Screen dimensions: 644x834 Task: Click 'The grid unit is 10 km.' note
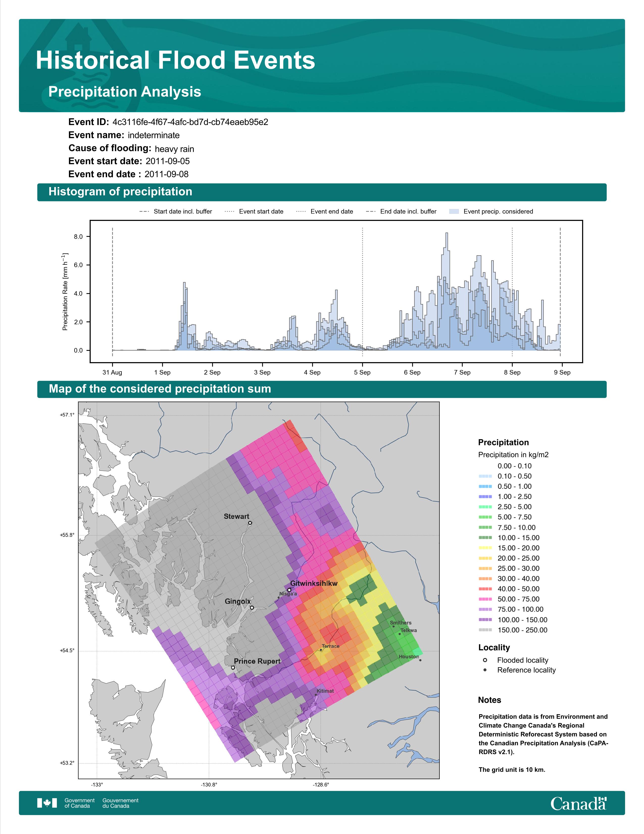tap(512, 770)
